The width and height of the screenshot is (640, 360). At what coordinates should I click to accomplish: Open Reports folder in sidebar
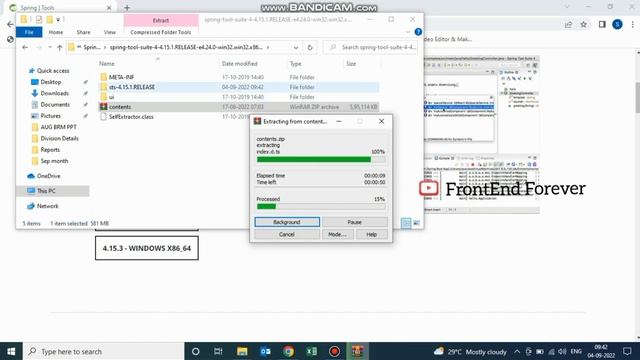(x=50, y=150)
